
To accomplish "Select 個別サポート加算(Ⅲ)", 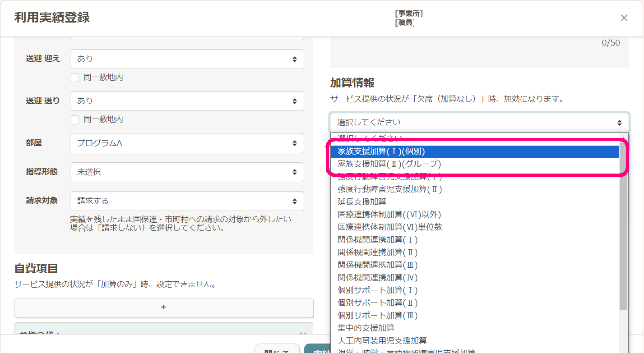I will tap(474, 316).
